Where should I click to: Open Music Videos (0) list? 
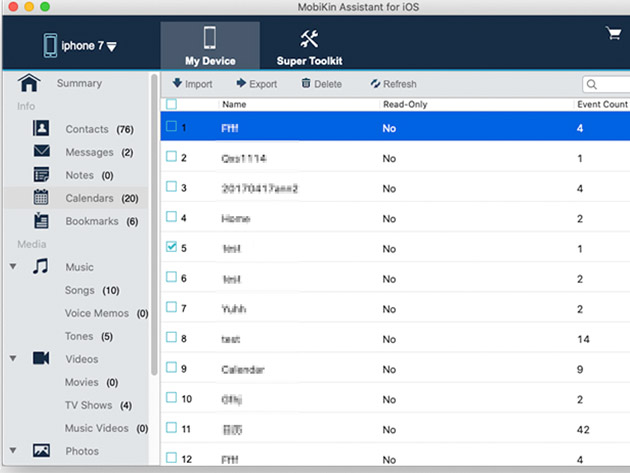pos(106,428)
